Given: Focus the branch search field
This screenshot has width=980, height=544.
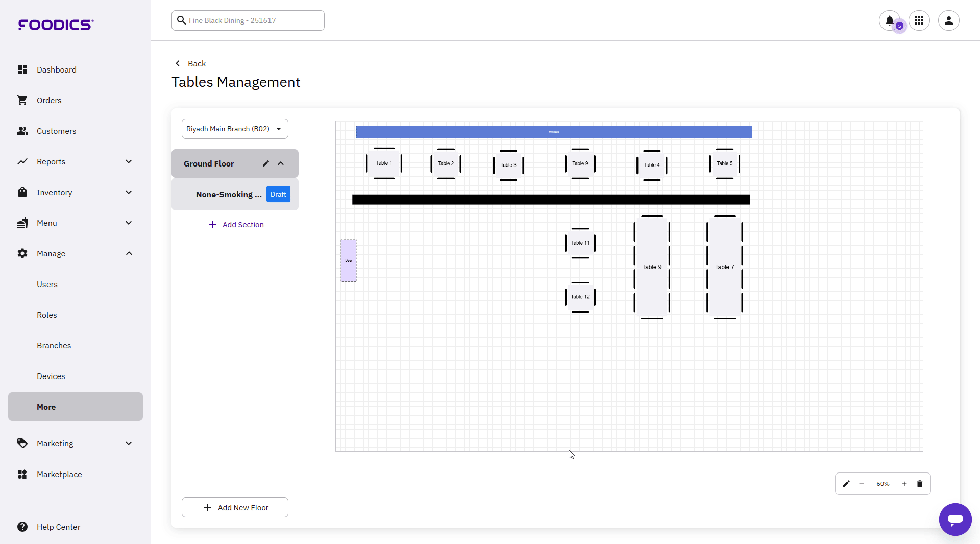Looking at the screenshot, I should pyautogui.click(x=253, y=20).
